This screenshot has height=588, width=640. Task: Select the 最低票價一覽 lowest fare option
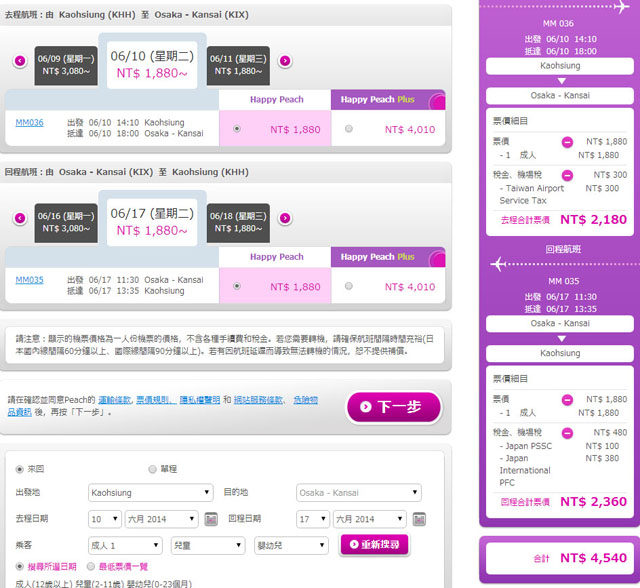pyautogui.click(x=91, y=566)
